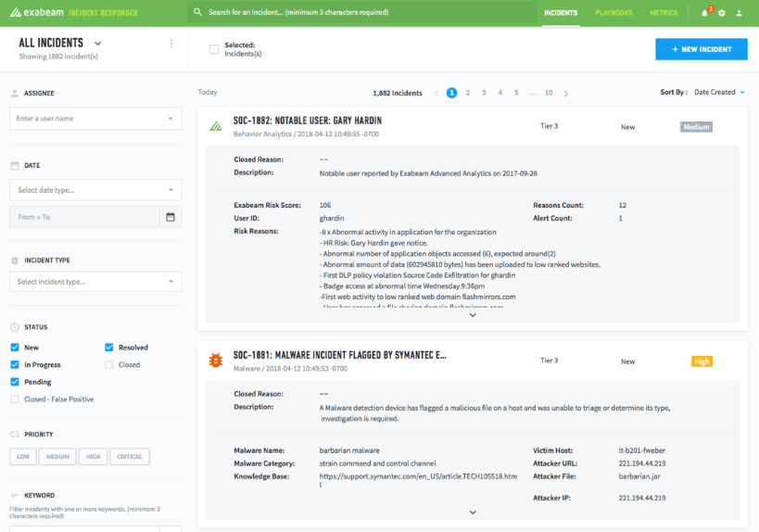
Task: Open the Select date type dropdown
Action: pyautogui.click(x=95, y=190)
